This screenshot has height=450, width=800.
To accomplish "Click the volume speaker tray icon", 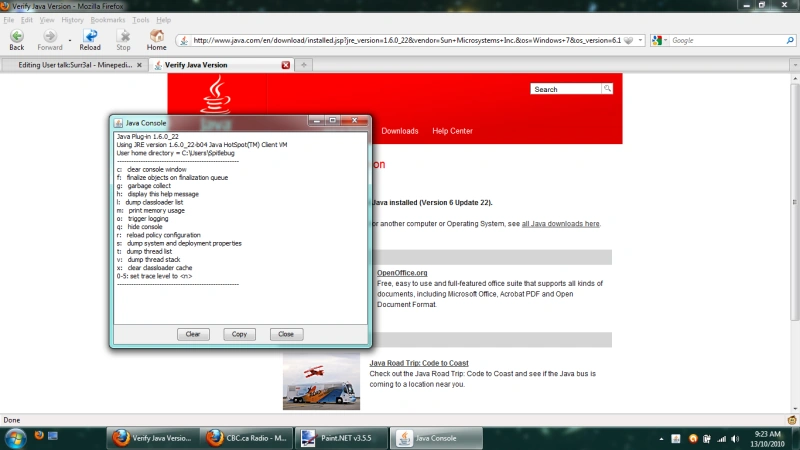I will pyautogui.click(x=735, y=439).
